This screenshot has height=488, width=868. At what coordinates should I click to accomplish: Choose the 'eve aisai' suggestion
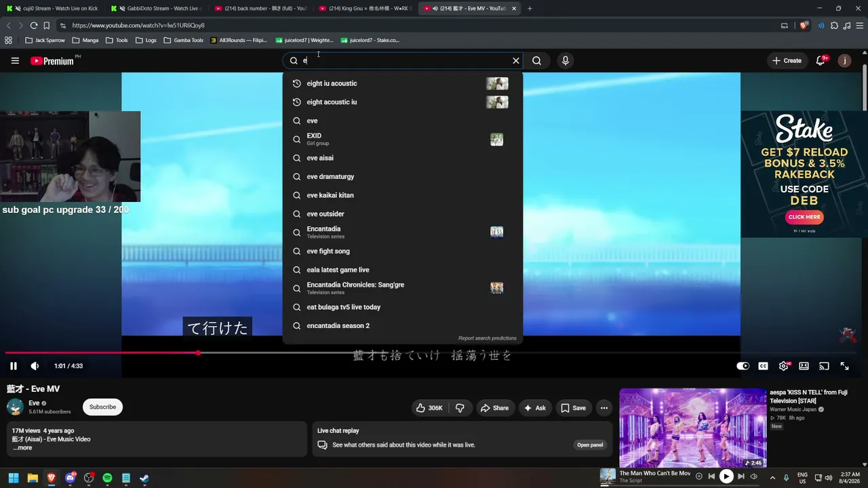(403, 158)
